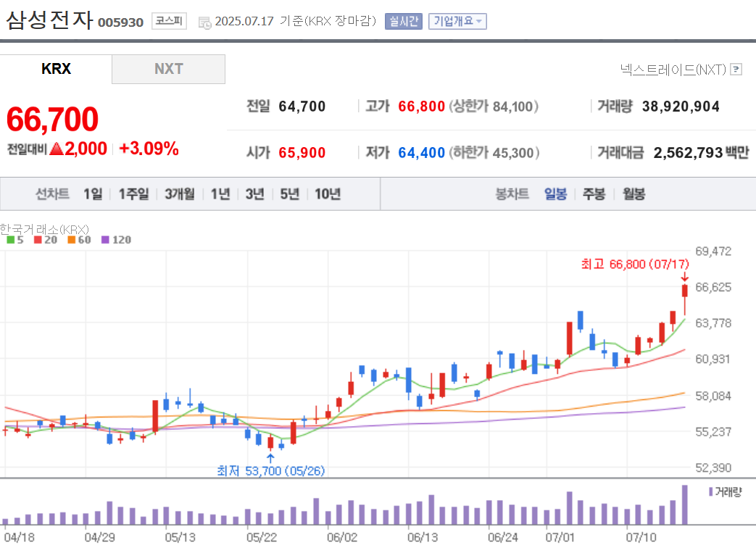Select the 주봉 weekly candle chart
This screenshot has height=558, width=756.
coord(594,193)
